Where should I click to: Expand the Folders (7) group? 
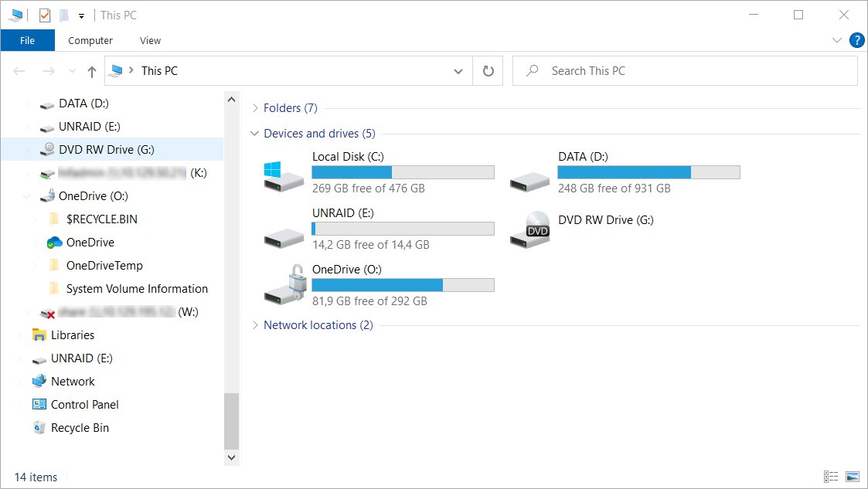pyautogui.click(x=255, y=108)
